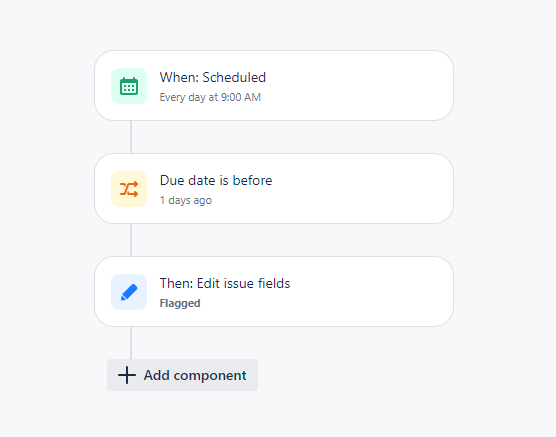Open the "Due date is before" condition title
This screenshot has width=556, height=437.
(216, 180)
